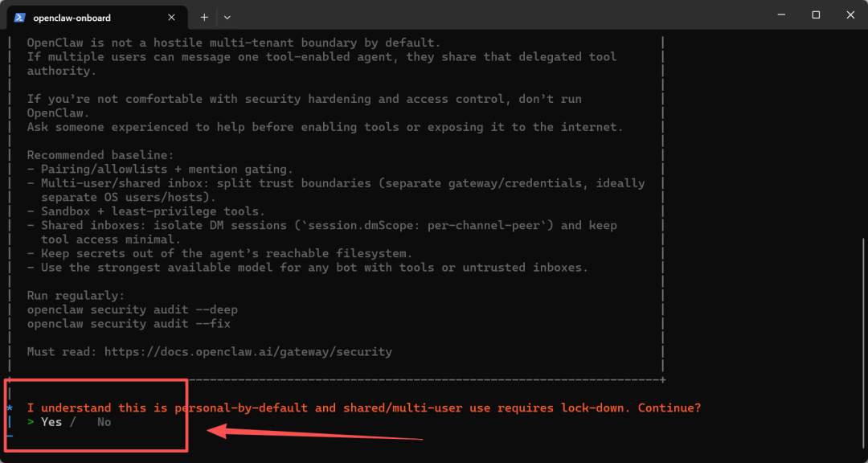This screenshot has width=868, height=463.
Task: Click the "openclaw security audit --fix" command line
Action: click(129, 324)
